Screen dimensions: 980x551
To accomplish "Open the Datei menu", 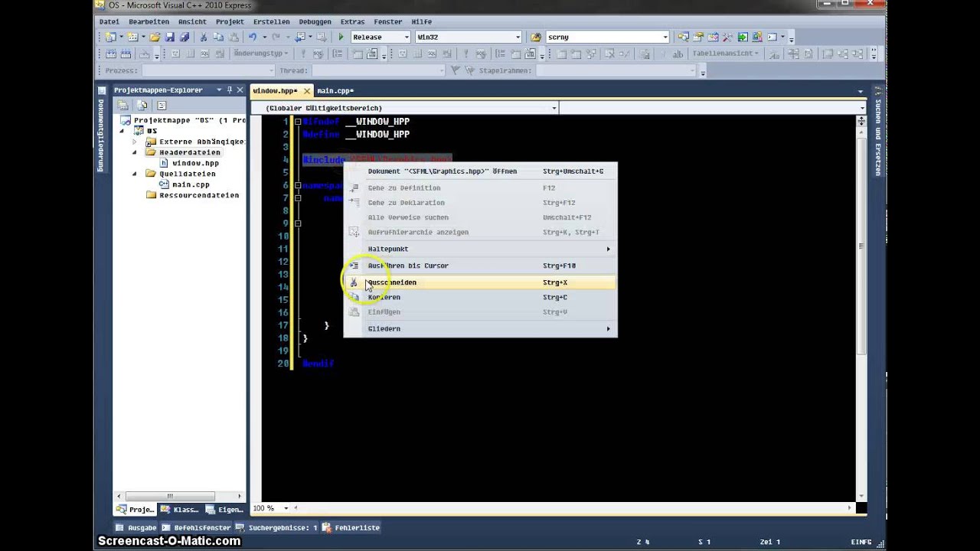I will [109, 21].
